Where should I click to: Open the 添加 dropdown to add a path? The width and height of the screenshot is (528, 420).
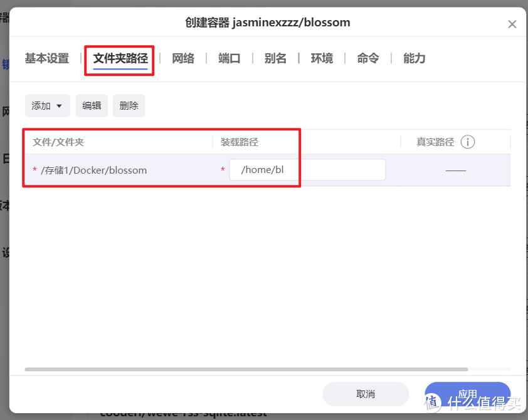click(47, 105)
